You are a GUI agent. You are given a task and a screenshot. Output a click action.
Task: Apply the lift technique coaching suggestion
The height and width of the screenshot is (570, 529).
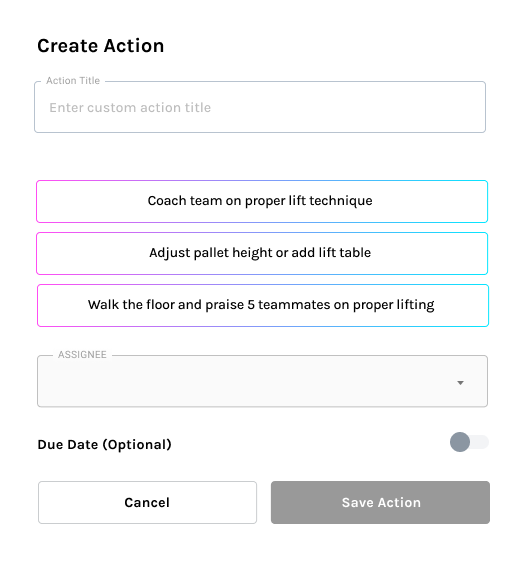[x=262, y=201]
